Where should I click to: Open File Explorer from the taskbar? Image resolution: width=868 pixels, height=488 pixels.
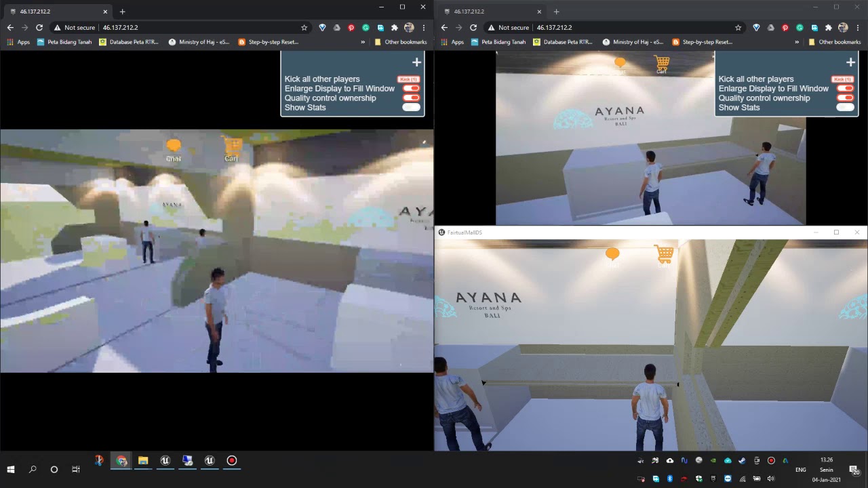pyautogui.click(x=143, y=461)
